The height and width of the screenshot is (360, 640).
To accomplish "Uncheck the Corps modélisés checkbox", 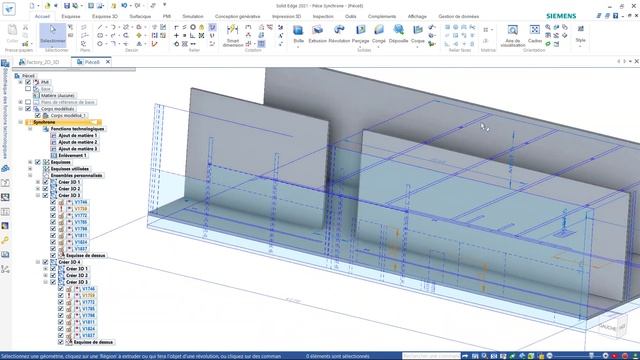I will (x=28, y=109).
